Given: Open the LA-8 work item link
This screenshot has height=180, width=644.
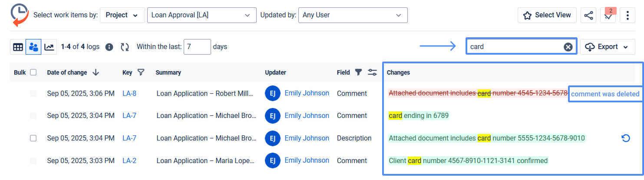Looking at the screenshot, I should (x=129, y=93).
